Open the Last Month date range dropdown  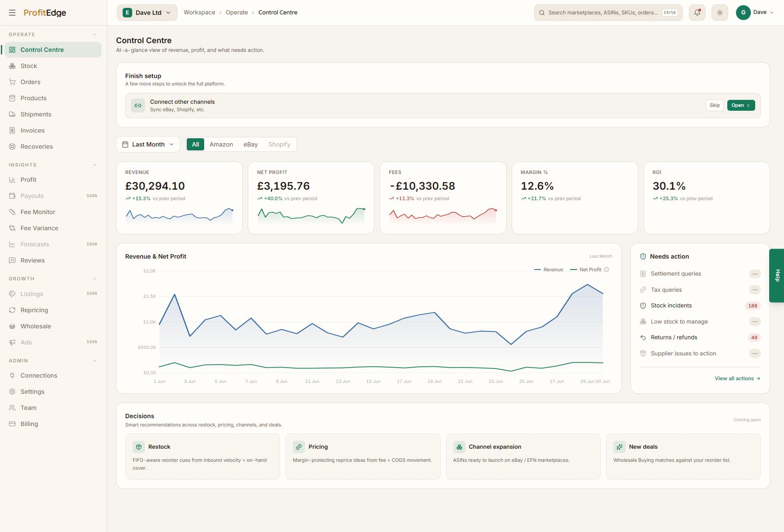point(148,144)
